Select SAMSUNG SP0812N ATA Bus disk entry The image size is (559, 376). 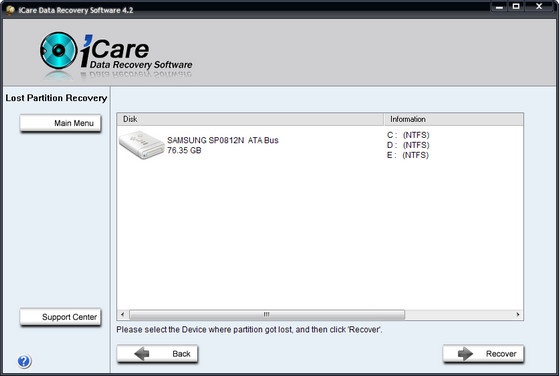point(223,140)
